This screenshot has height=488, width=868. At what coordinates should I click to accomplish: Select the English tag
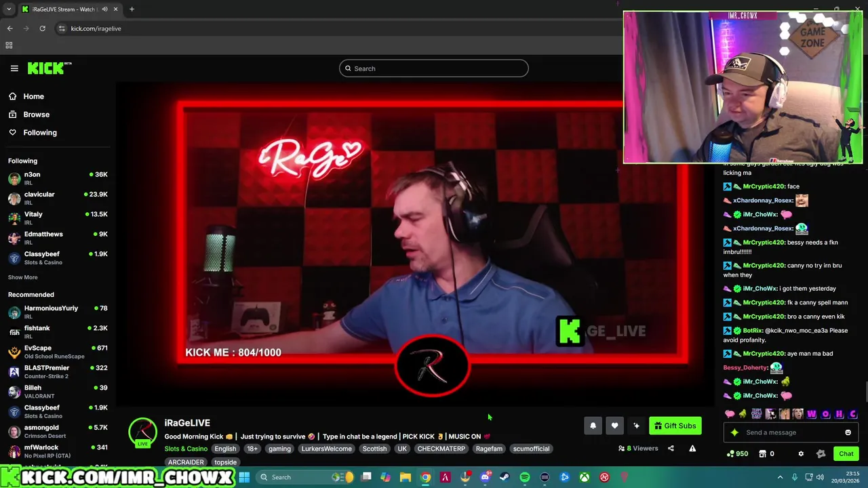[225, 449]
